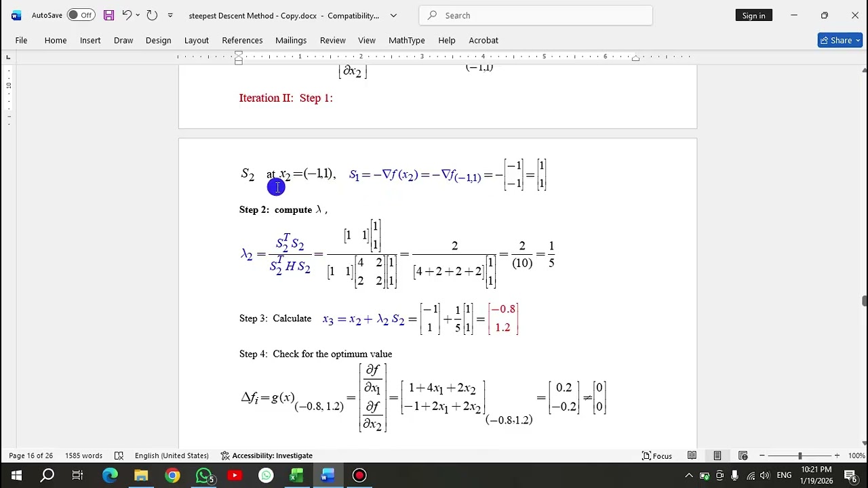Click the Save icon in title bar

pyautogui.click(x=108, y=15)
